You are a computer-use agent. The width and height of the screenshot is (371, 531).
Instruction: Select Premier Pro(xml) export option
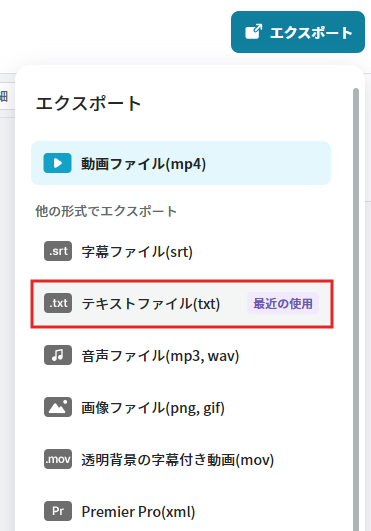181,511
